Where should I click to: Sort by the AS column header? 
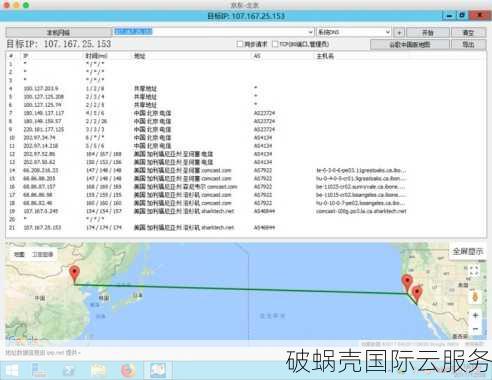tap(257, 56)
